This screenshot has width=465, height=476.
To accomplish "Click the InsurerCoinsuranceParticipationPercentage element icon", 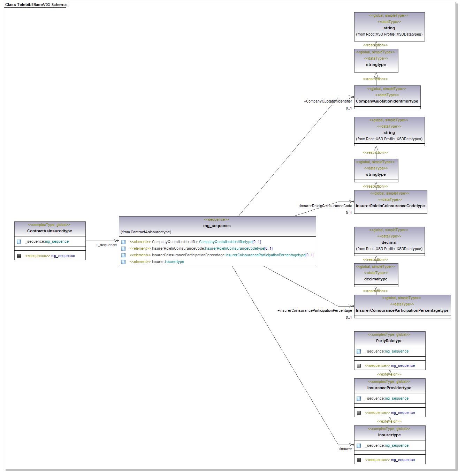I will 123,255.
